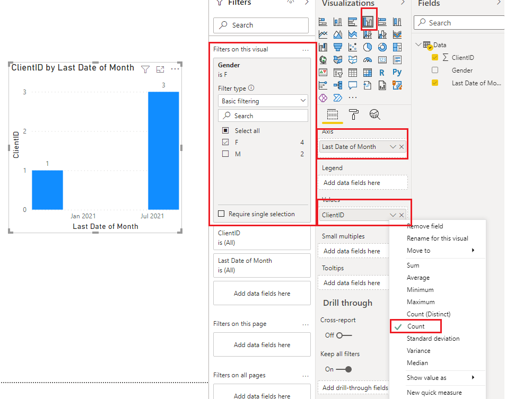Select the 100% stacked bar chart visual
532x399 pixels.
pos(382,22)
